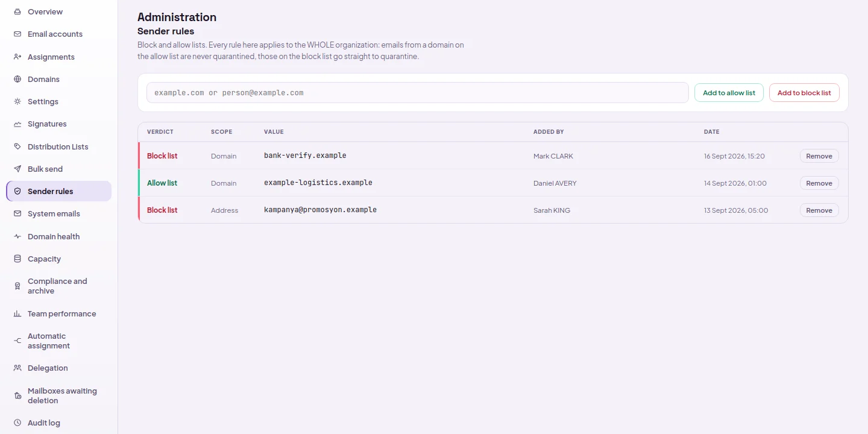Click the Mailboxes awaiting deletion icon
868x434 pixels.
point(17,396)
